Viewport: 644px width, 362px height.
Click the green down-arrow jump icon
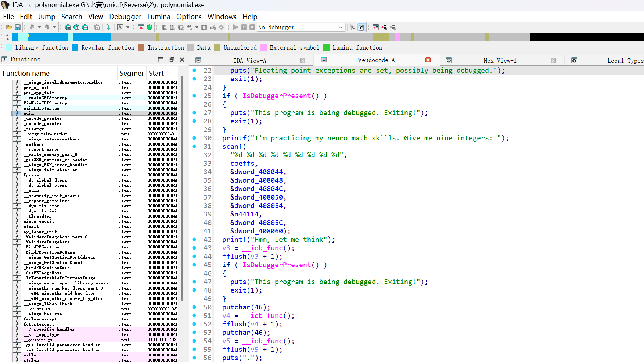tap(108, 27)
